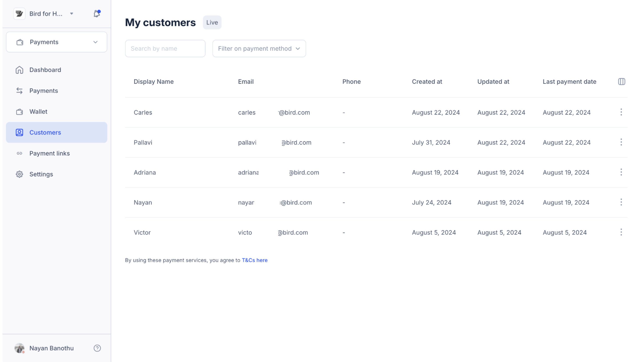Focus the Search by name field
This screenshot has width=644, height=362.
tap(165, 48)
